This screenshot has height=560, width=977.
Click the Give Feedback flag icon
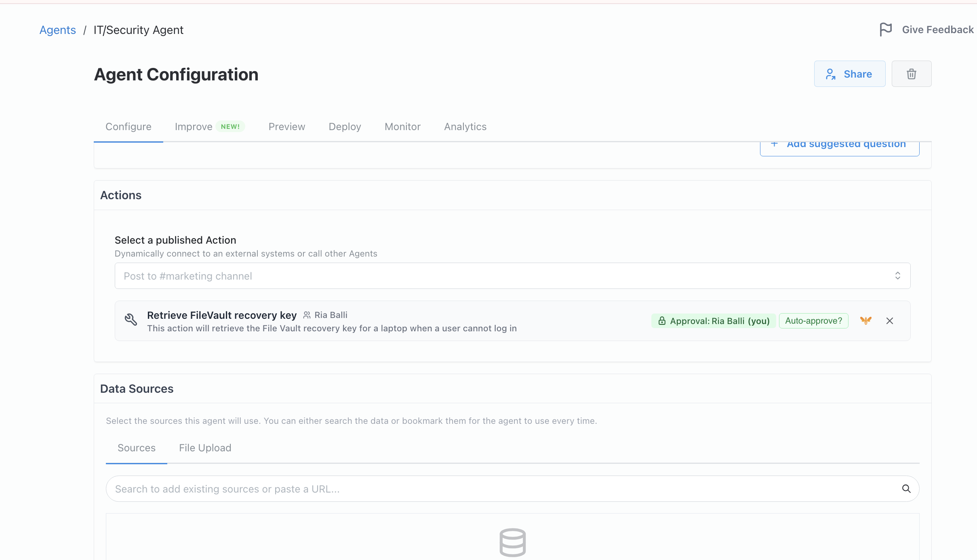click(886, 29)
